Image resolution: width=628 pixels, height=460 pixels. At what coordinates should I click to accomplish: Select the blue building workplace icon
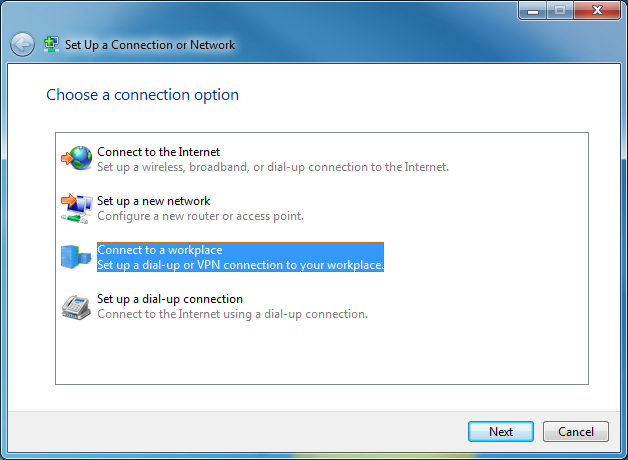click(76, 257)
